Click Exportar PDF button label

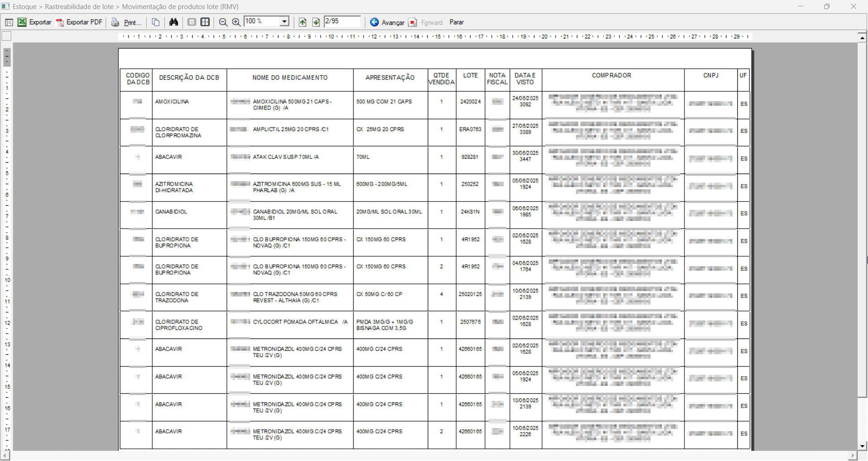coord(84,22)
